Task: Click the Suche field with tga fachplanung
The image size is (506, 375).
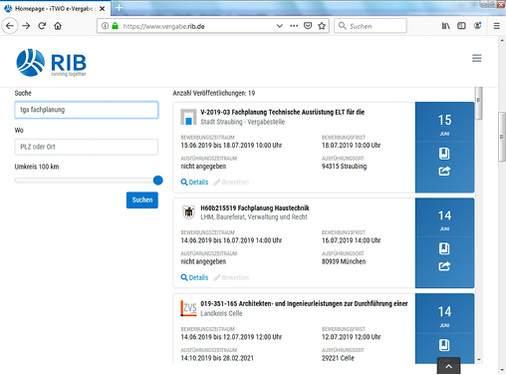Action: [x=86, y=110]
